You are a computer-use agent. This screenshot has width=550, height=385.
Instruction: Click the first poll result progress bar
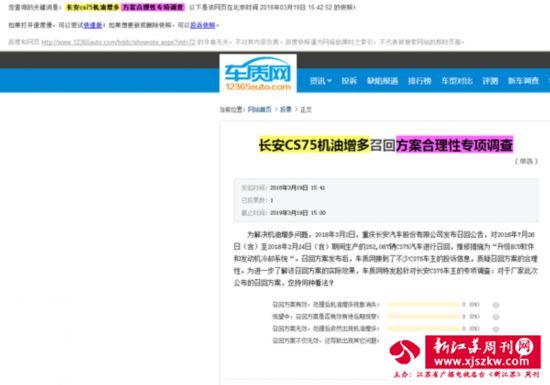(x=423, y=304)
